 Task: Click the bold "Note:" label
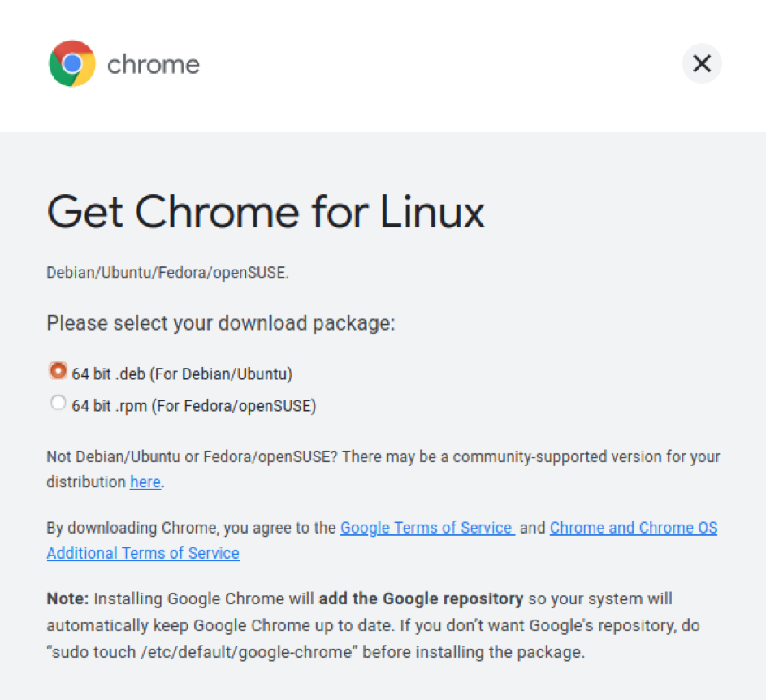point(67,599)
